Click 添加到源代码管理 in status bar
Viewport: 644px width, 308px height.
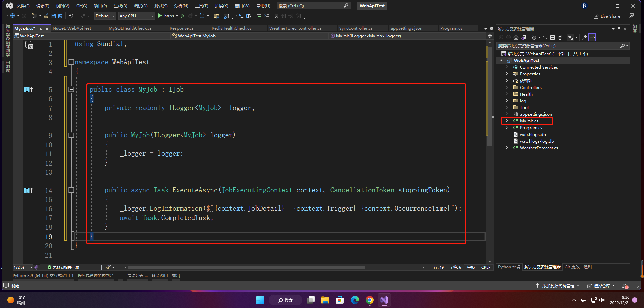(557, 286)
